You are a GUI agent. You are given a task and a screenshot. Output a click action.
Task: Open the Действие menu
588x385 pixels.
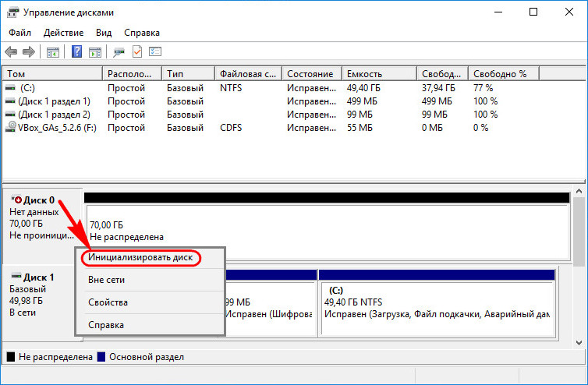63,33
